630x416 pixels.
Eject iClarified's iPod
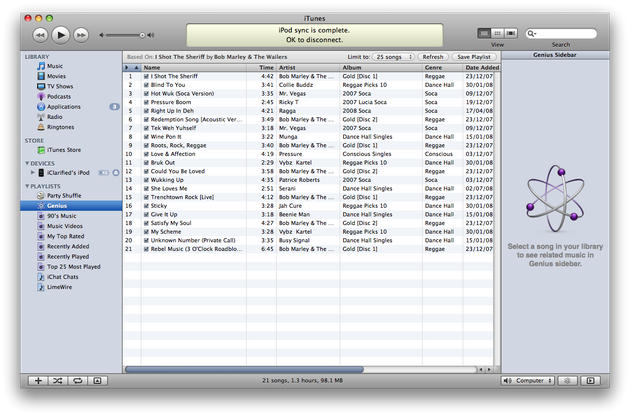[x=115, y=173]
